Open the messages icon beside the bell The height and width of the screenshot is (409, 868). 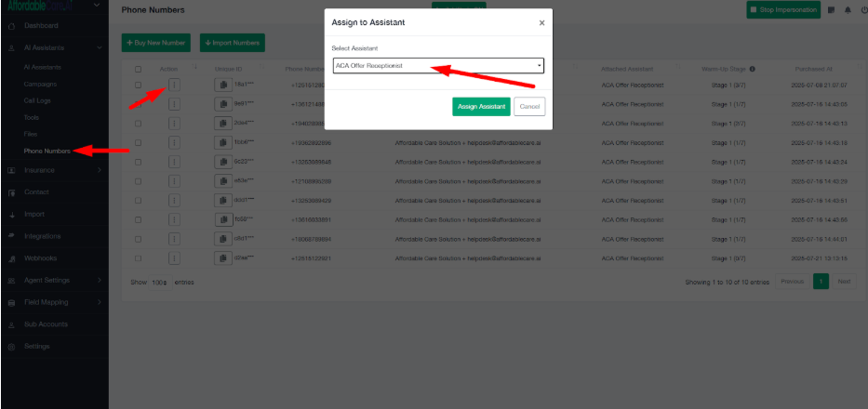click(832, 10)
